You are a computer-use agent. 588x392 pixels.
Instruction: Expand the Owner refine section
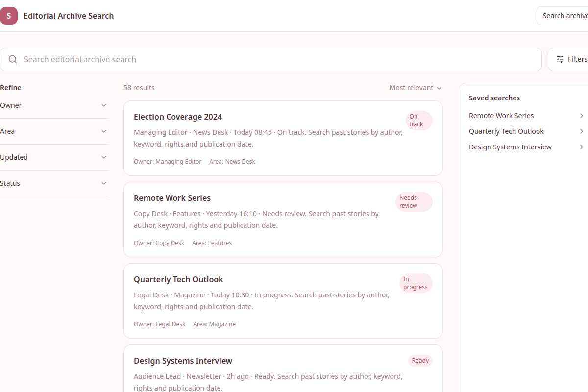pyautogui.click(x=53, y=105)
